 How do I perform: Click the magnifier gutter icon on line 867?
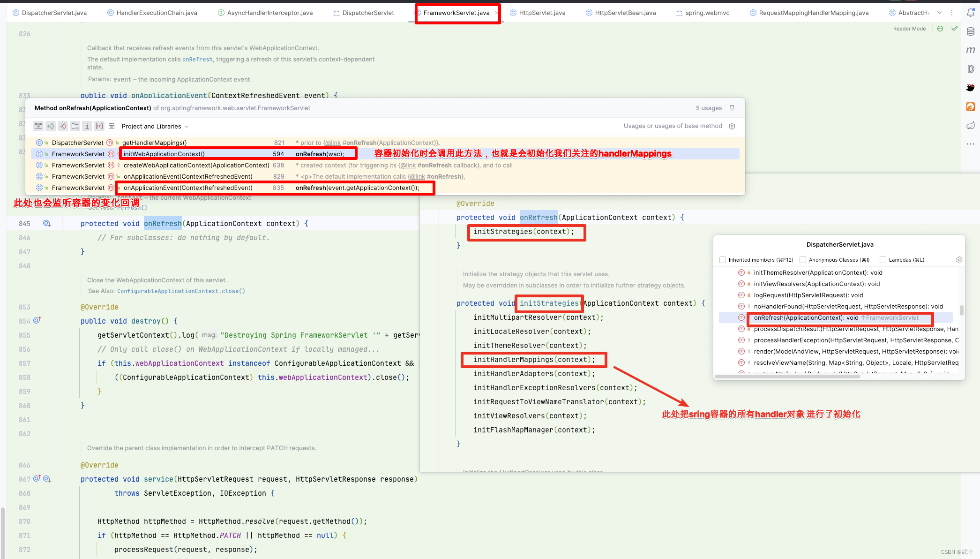47,479
